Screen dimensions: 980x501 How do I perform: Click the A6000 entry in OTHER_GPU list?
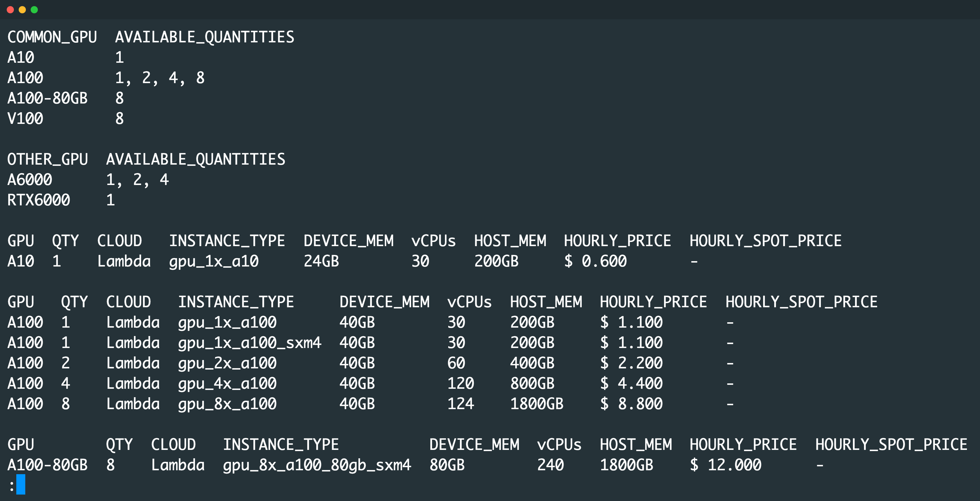coord(30,180)
